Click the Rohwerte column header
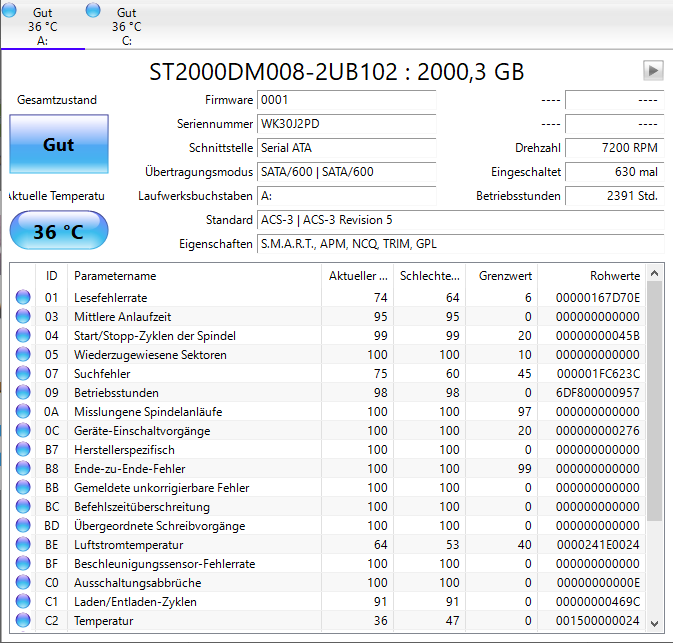Viewport: 673px width, 643px height. tap(591, 276)
